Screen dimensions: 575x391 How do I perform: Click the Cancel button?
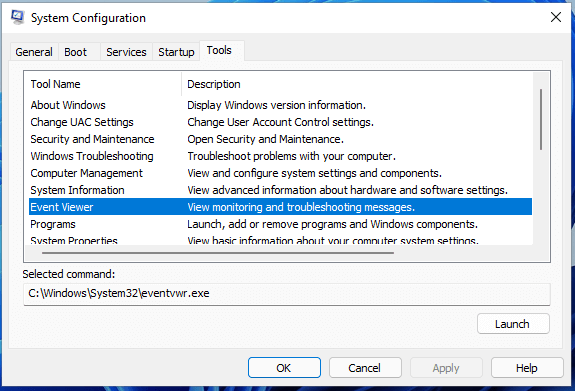click(365, 368)
